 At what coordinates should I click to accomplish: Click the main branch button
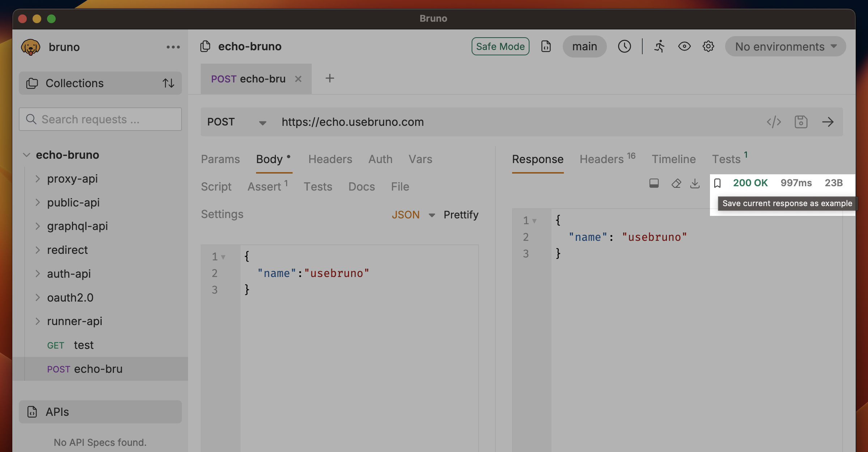[x=584, y=46]
